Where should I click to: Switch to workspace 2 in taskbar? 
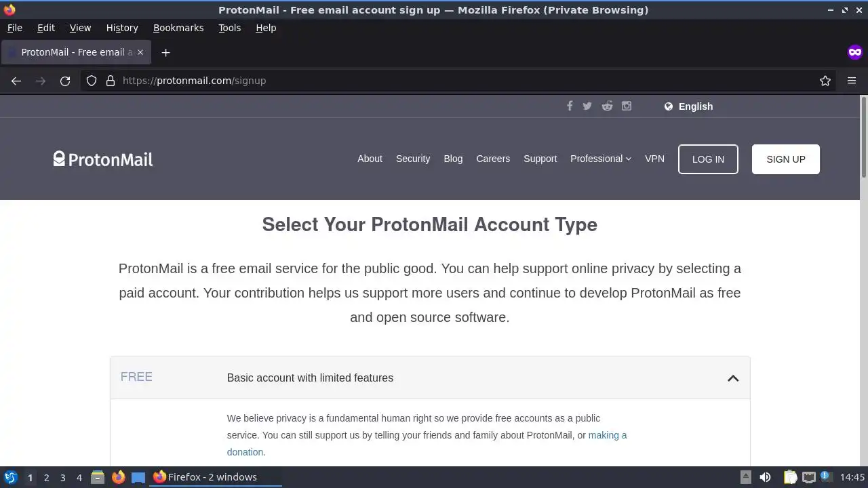coord(46,477)
